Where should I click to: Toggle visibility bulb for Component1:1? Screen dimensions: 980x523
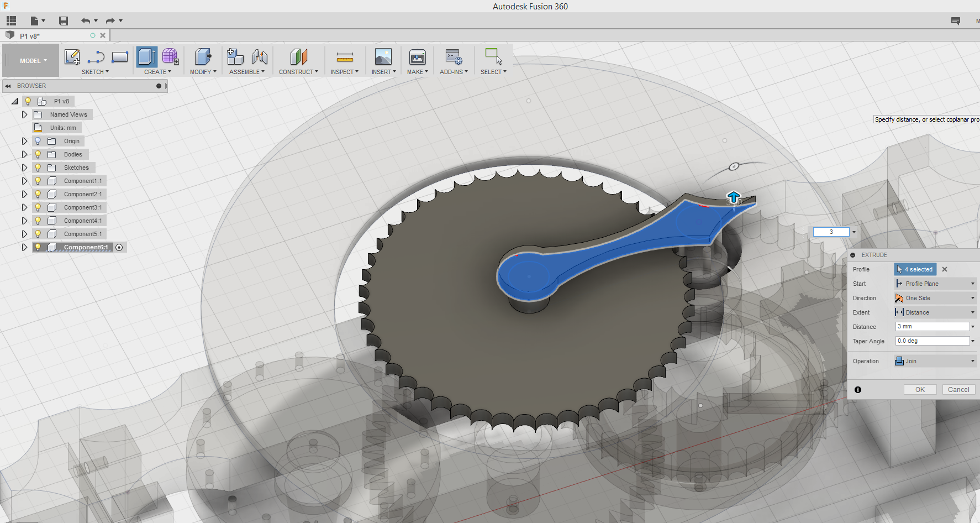(x=38, y=181)
